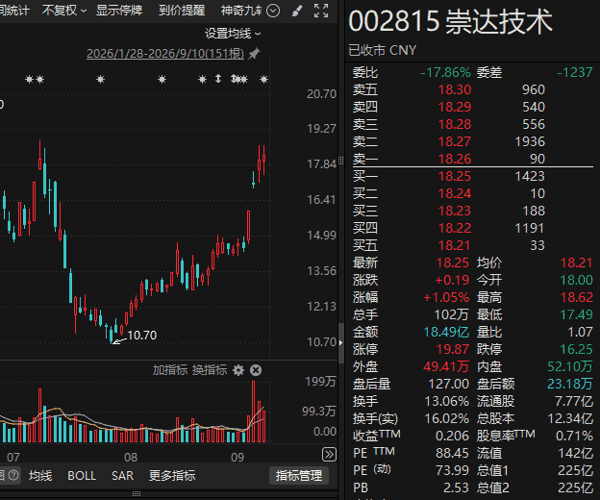Open the 不复权 adjustment dropdown
The image size is (600, 500).
pos(64,10)
